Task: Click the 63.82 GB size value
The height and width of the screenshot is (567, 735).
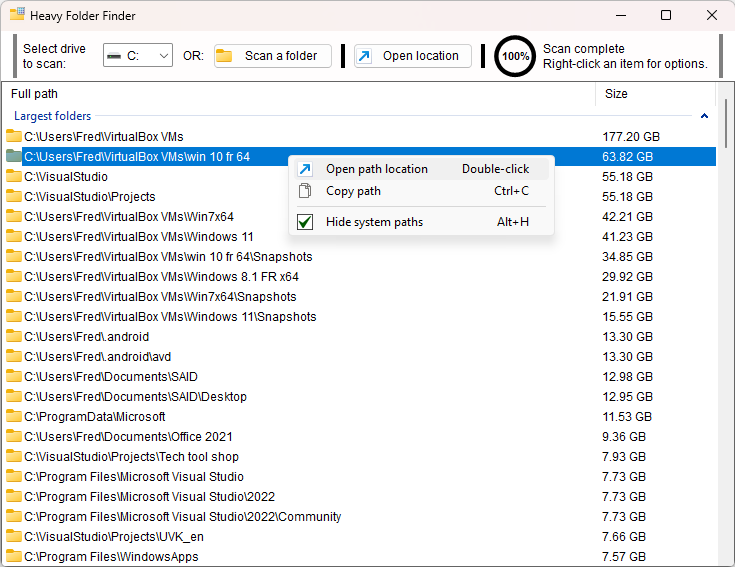Action: 627,157
